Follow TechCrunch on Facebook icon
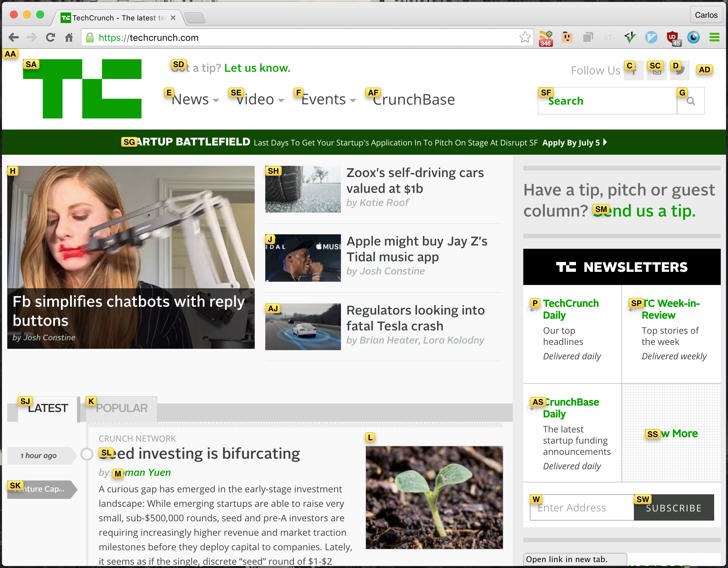 (x=634, y=71)
